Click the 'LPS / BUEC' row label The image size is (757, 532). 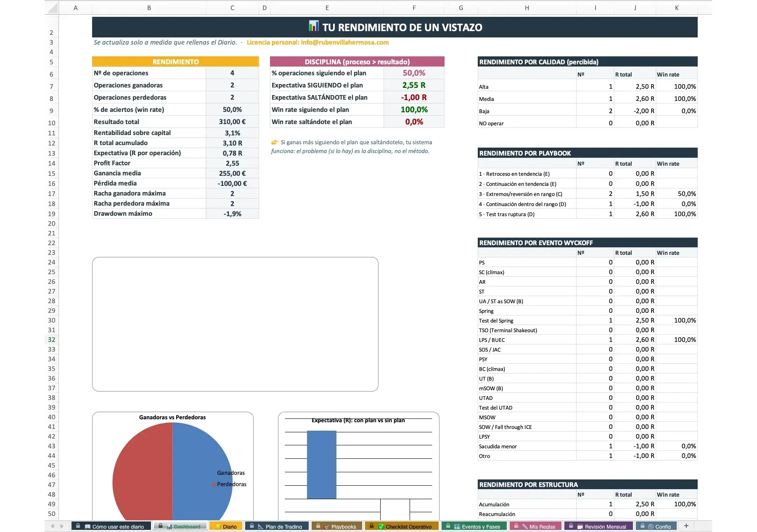pos(492,340)
